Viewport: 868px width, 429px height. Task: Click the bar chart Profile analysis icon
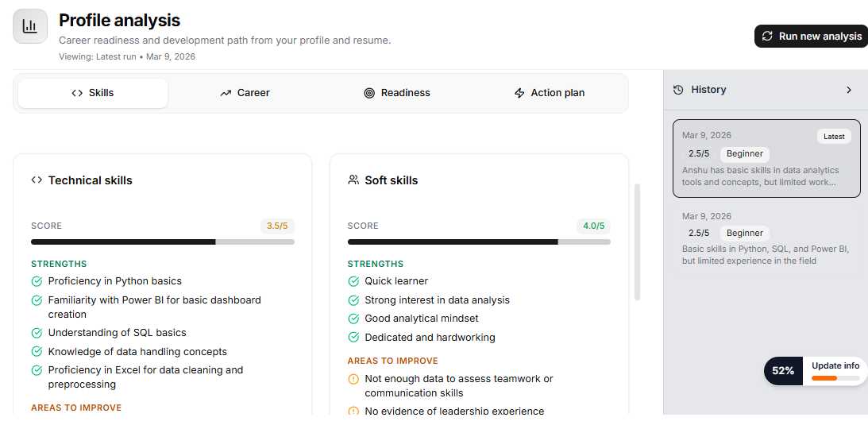30,26
